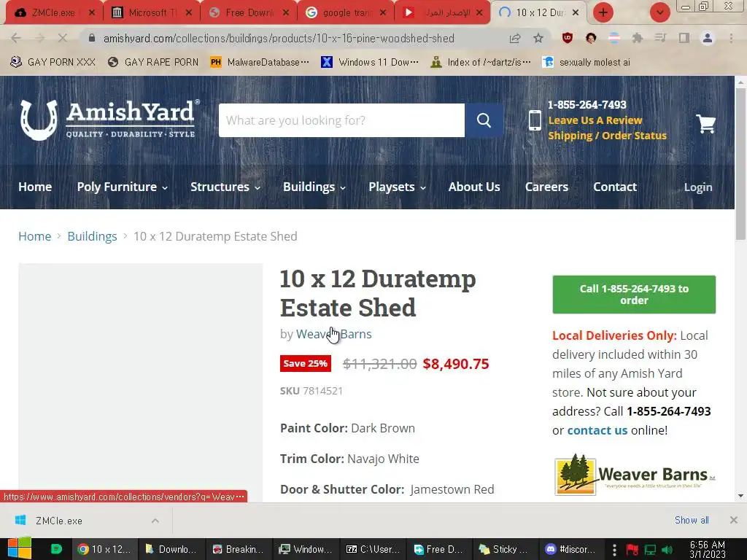Click the site lock icon in address bar
The height and width of the screenshot is (560, 747).
coord(92,38)
